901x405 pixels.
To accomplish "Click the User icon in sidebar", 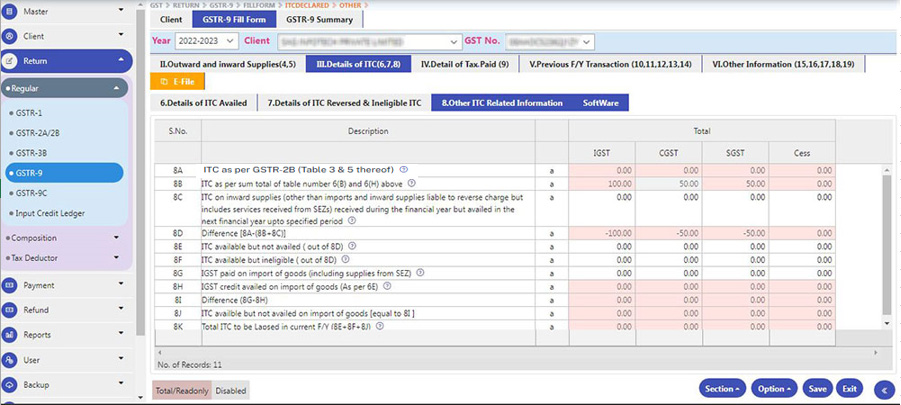I will coord(10,360).
